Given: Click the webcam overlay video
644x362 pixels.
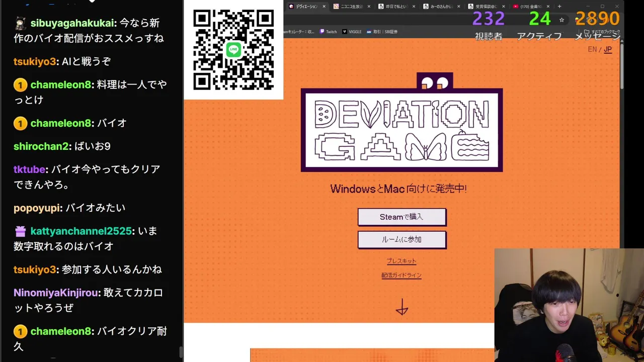Looking at the screenshot, I should tap(569, 305).
